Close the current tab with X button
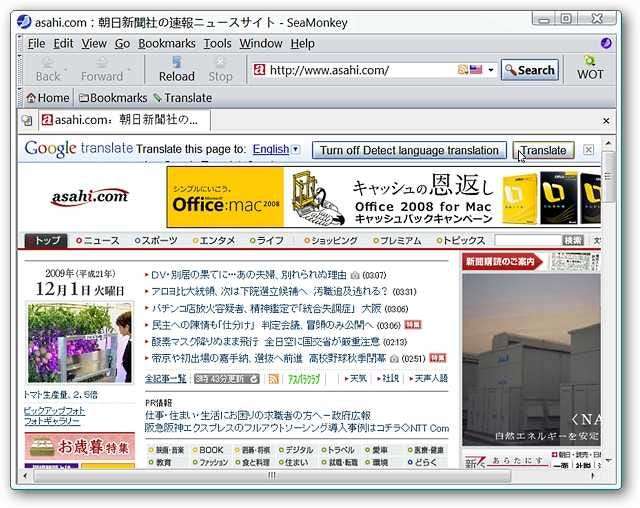Image resolution: width=640 pixels, height=508 pixels. 606,121
